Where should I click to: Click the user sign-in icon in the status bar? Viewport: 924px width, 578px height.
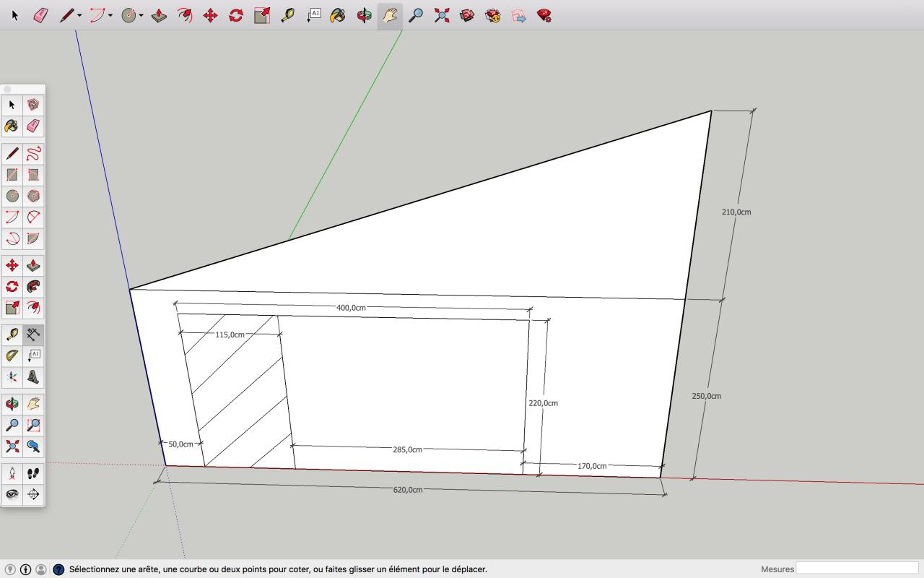pos(41,569)
